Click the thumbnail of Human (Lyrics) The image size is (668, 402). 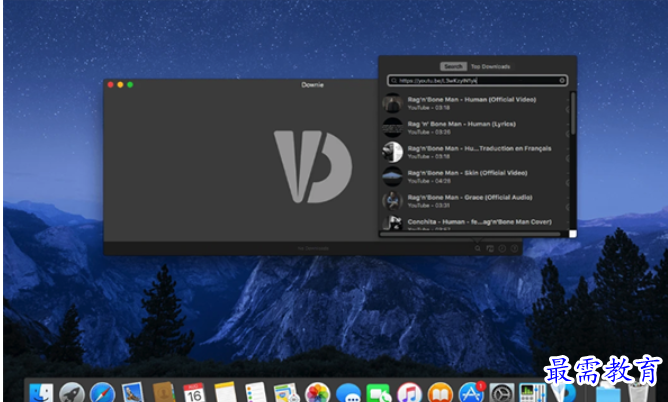(x=392, y=128)
